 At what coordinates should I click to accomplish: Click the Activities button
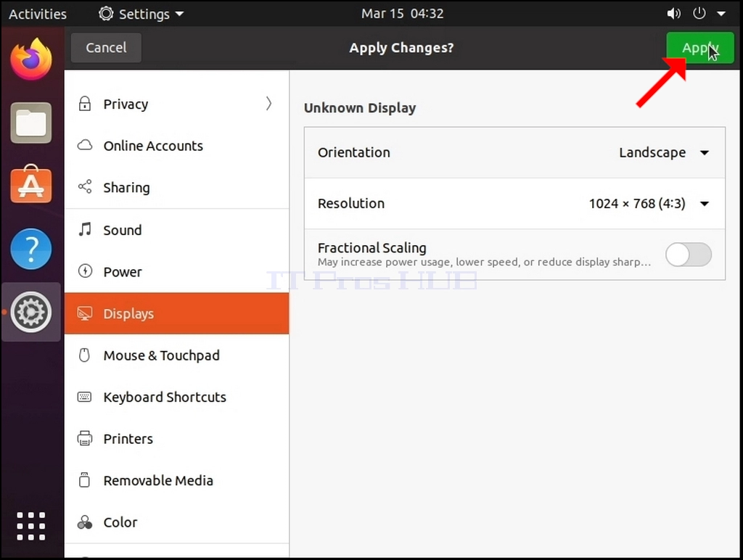[x=38, y=14]
